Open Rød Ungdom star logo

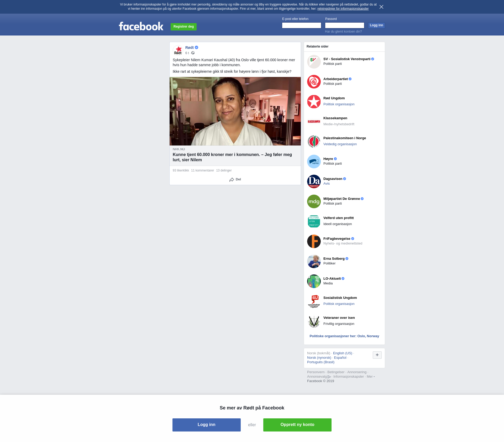click(314, 102)
